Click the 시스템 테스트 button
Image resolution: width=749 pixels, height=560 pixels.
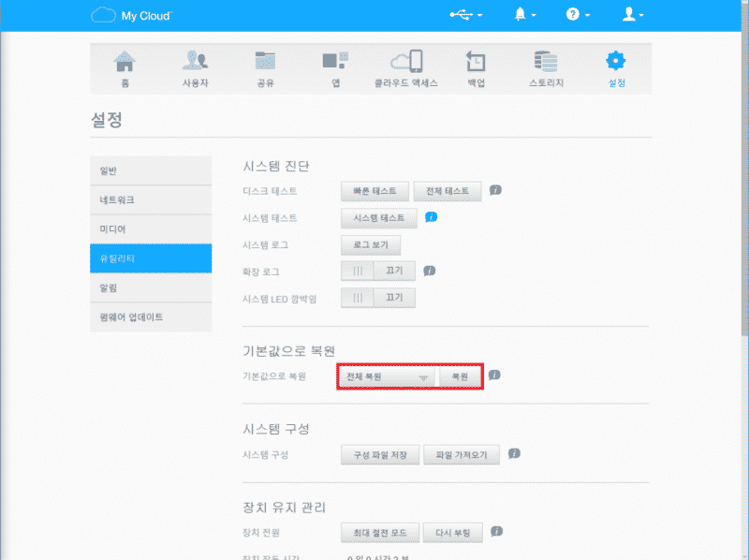click(379, 218)
